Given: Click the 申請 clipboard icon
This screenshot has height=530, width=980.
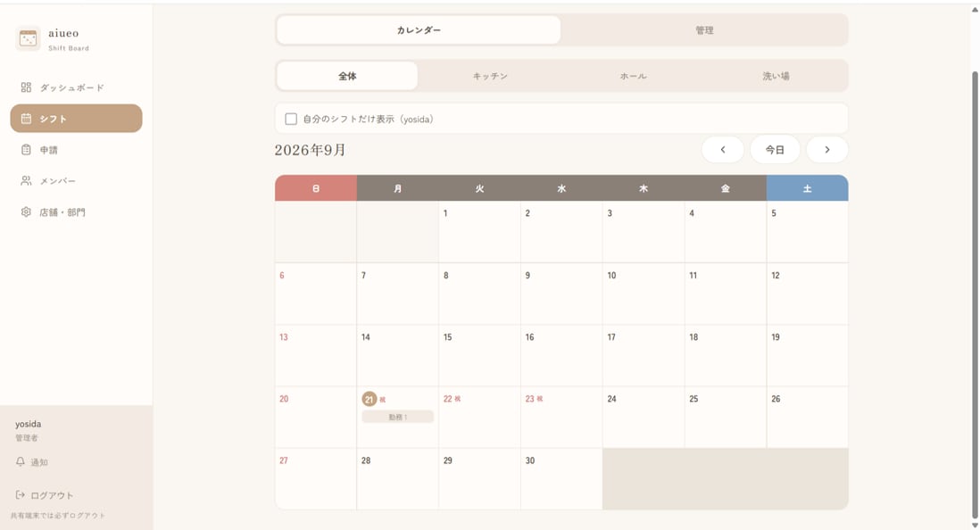Looking at the screenshot, I should 26,149.
